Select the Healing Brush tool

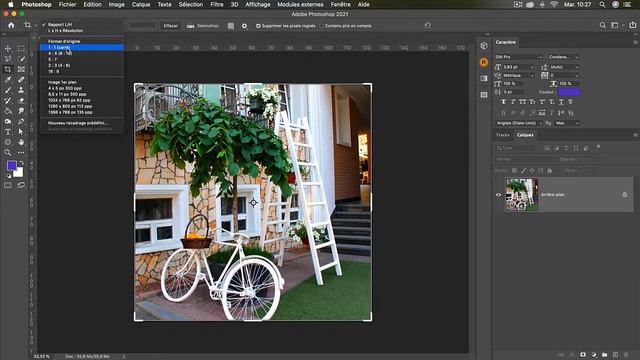(21, 80)
